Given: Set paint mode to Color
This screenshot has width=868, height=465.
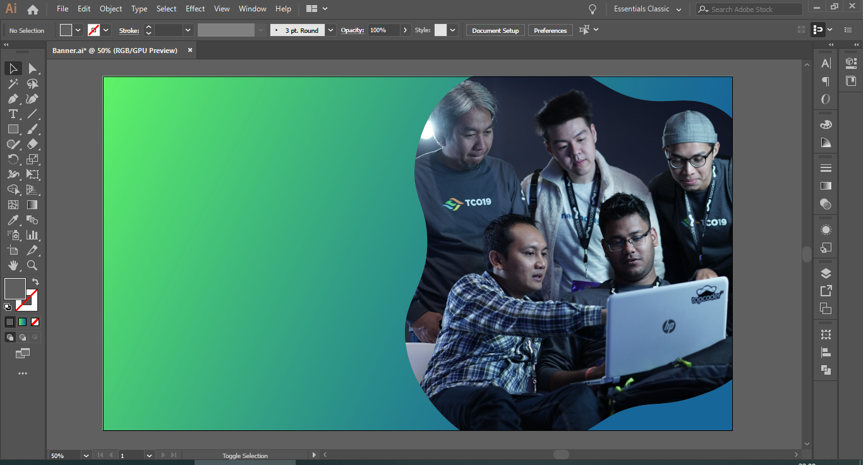Looking at the screenshot, I should [10, 322].
